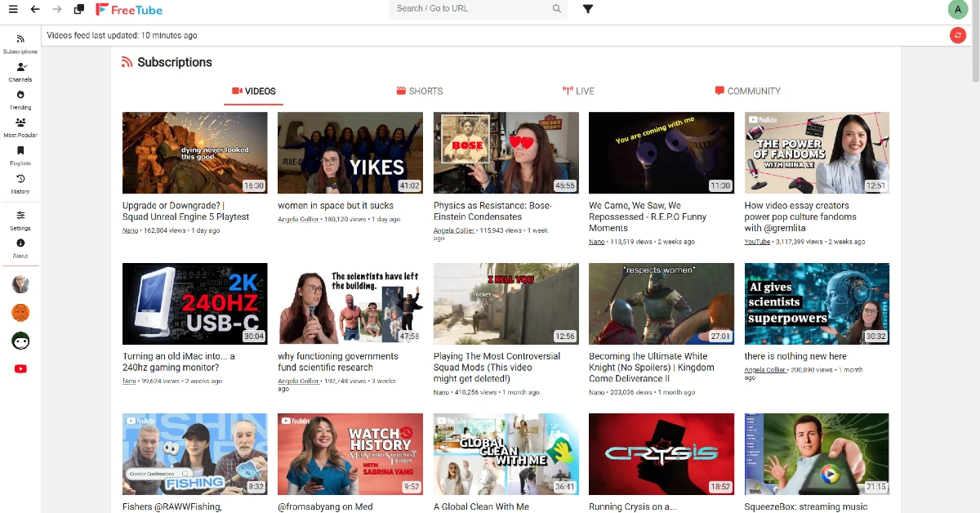This screenshot has height=513, width=980.
Task: Open f4mi channel under iMac video
Action: (x=129, y=381)
